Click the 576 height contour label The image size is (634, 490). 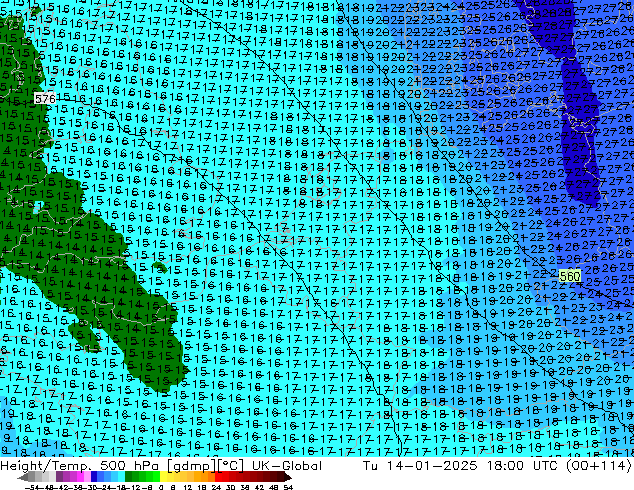[45, 99]
